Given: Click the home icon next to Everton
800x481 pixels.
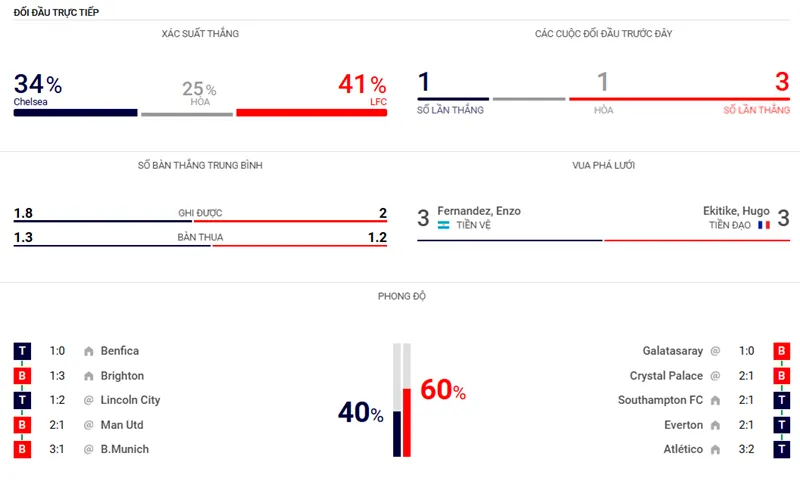Looking at the screenshot, I should pyautogui.click(x=715, y=425).
